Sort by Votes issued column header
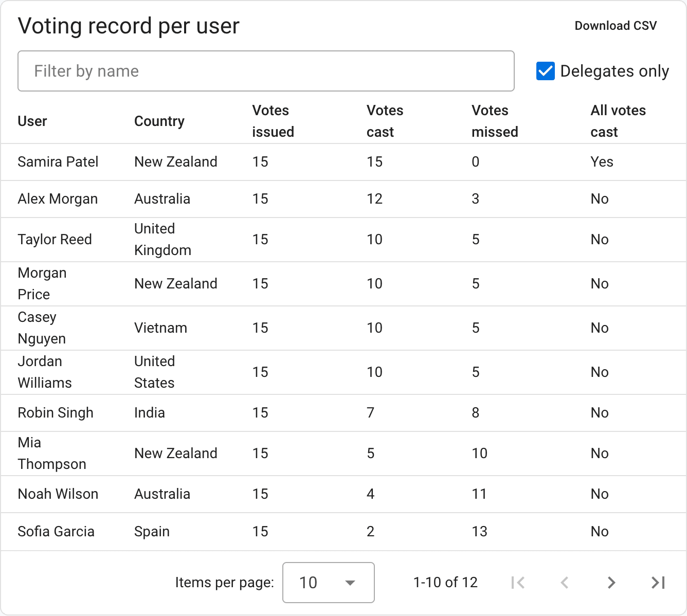 (273, 121)
